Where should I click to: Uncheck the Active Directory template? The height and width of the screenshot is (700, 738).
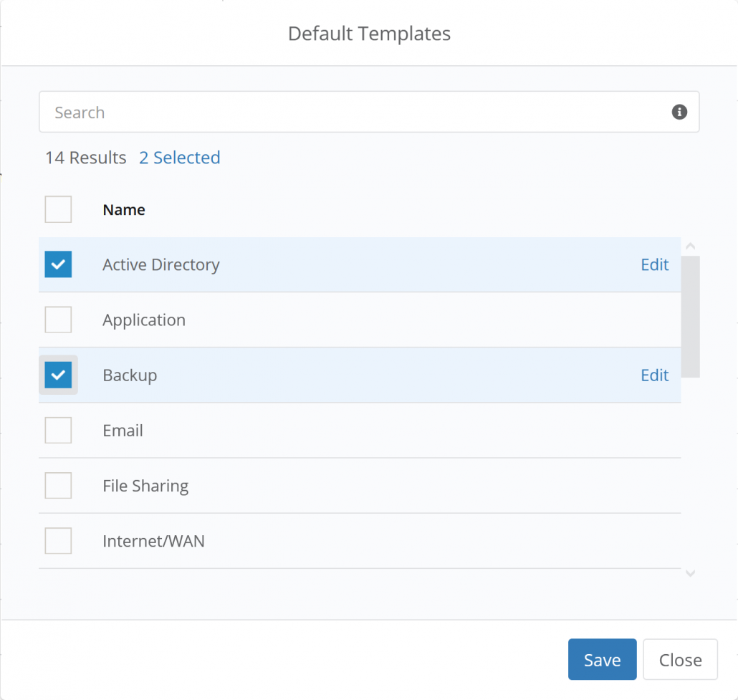click(58, 264)
